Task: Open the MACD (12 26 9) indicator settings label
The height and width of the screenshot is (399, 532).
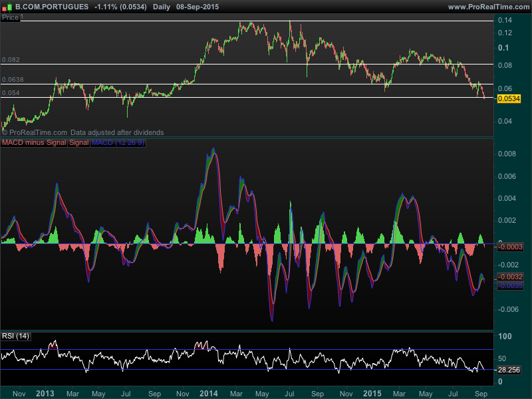Action: pyautogui.click(x=118, y=142)
